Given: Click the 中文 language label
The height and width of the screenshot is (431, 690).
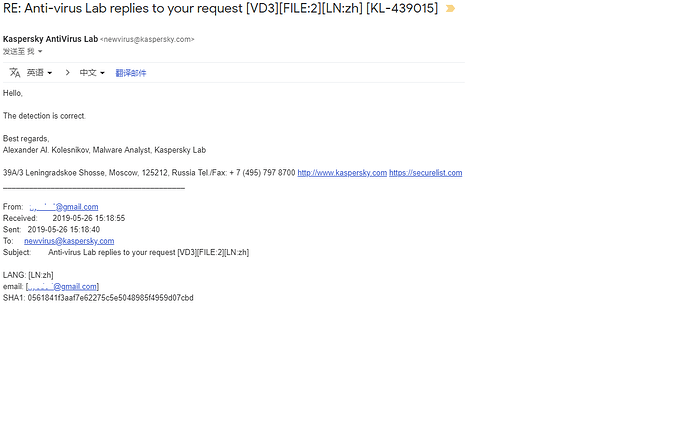Looking at the screenshot, I should tap(88, 73).
